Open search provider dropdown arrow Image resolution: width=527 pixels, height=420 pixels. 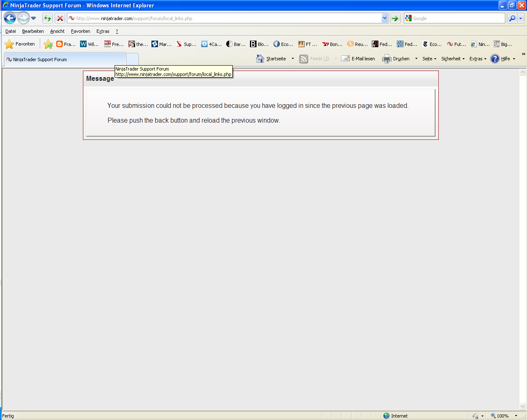coord(521,18)
